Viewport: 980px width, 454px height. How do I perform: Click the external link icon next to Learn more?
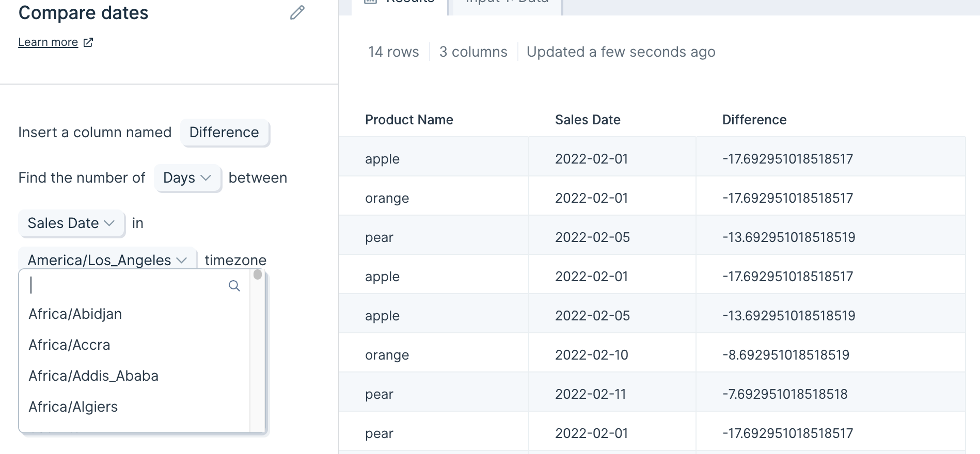tap(88, 42)
